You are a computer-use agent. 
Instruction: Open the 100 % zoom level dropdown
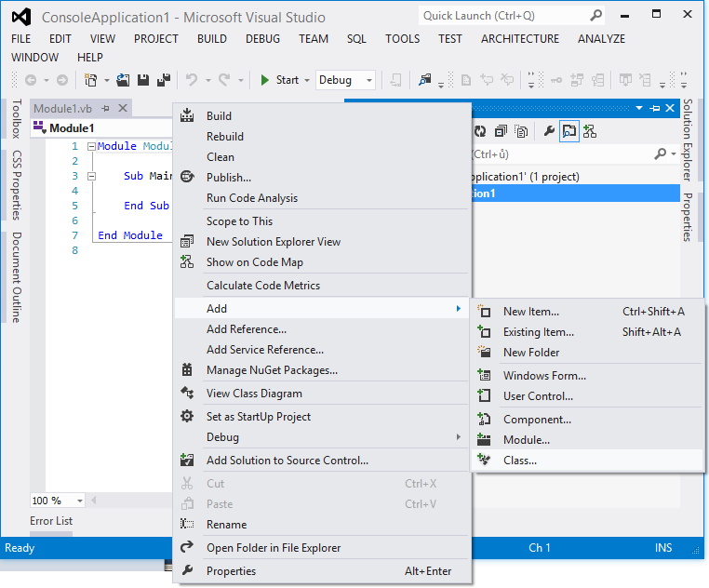coord(79,501)
